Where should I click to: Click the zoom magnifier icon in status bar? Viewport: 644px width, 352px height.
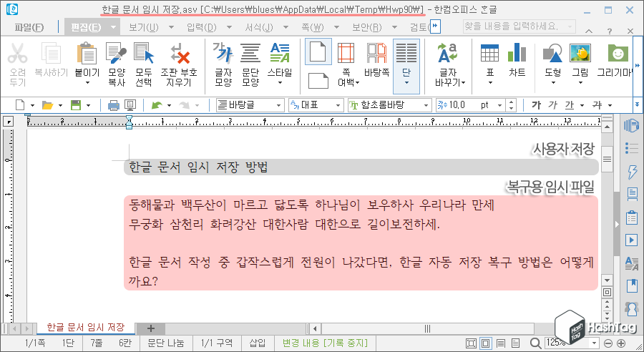(x=535, y=343)
